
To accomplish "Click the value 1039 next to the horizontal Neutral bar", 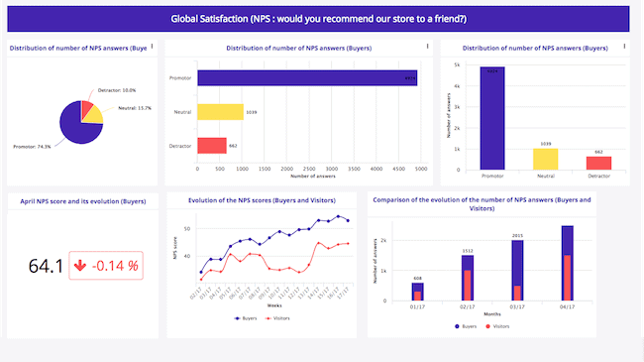I will 252,112.
